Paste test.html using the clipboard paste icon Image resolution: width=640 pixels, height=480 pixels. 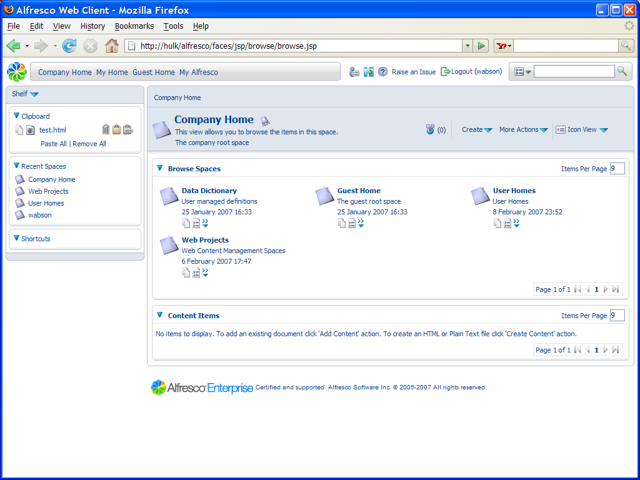tap(117, 129)
